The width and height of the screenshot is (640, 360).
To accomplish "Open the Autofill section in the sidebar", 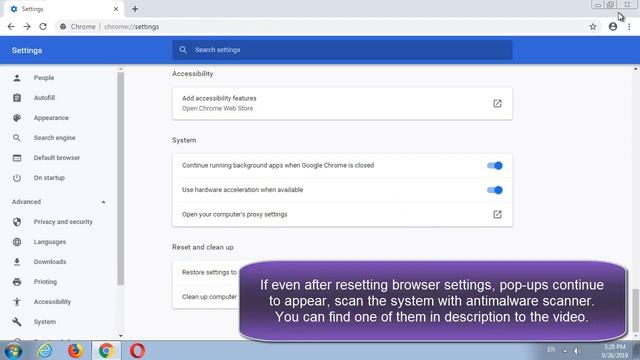I will tap(44, 98).
